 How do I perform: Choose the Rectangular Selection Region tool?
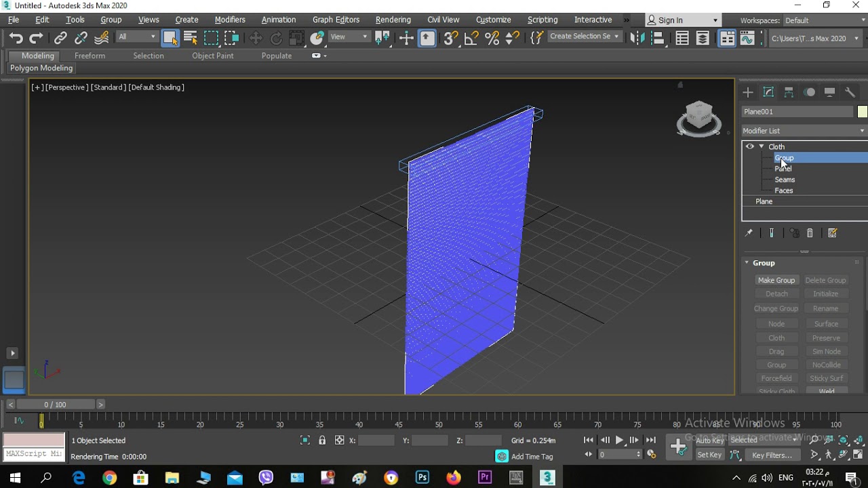coord(212,39)
